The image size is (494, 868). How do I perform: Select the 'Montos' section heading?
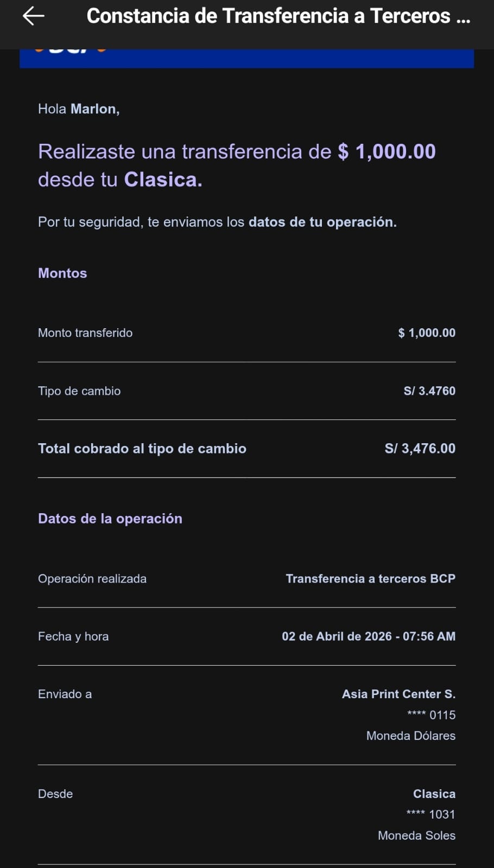pyautogui.click(x=62, y=273)
